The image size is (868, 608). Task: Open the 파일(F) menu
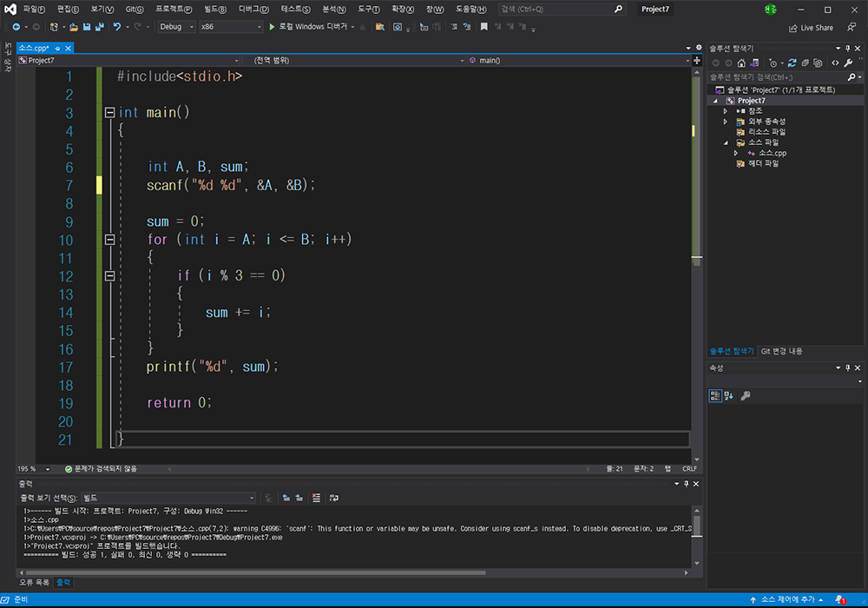tap(34, 10)
